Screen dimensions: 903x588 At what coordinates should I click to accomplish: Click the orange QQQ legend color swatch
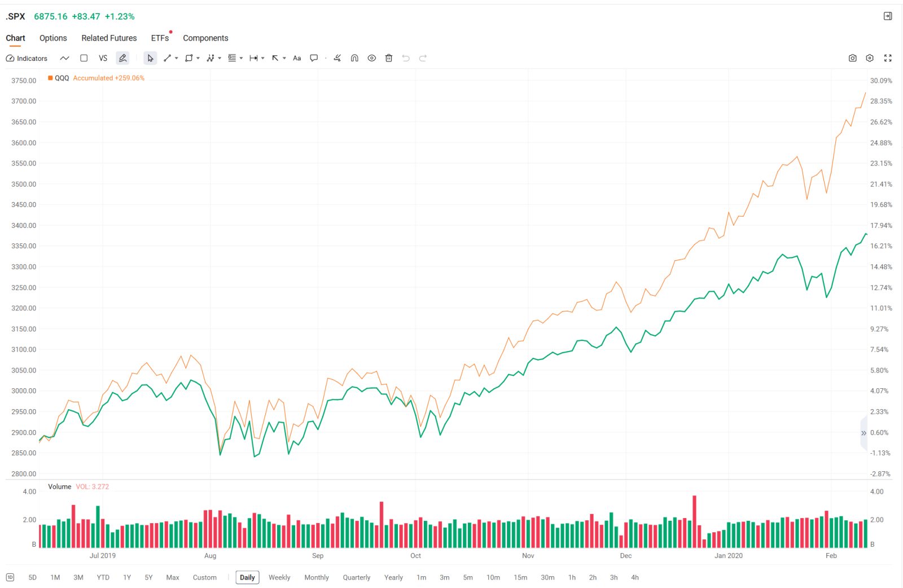tap(50, 78)
